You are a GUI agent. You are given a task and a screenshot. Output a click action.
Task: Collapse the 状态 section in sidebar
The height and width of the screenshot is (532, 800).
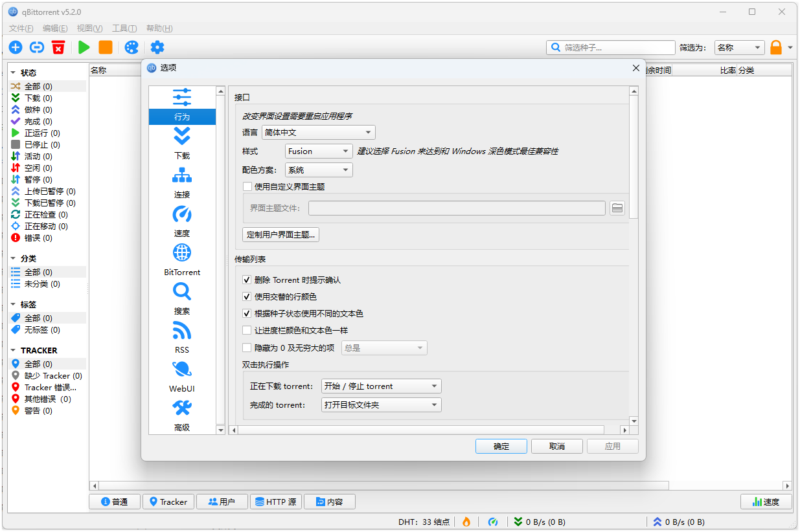pyautogui.click(x=13, y=72)
